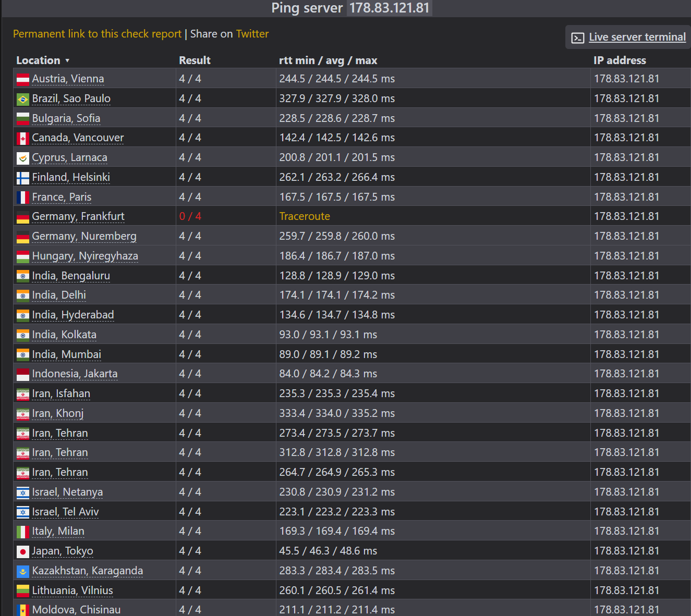Click the Austria flag icon

[x=23, y=80]
